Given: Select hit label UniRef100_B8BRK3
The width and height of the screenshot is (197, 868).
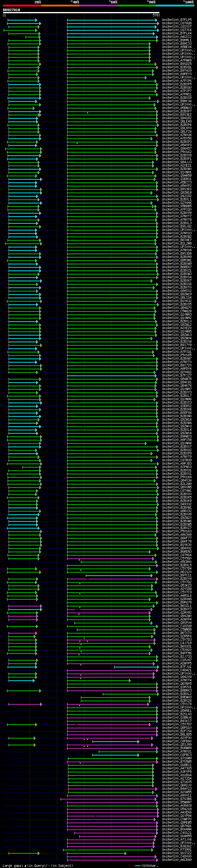Looking at the screenshot, I should pos(177,691).
